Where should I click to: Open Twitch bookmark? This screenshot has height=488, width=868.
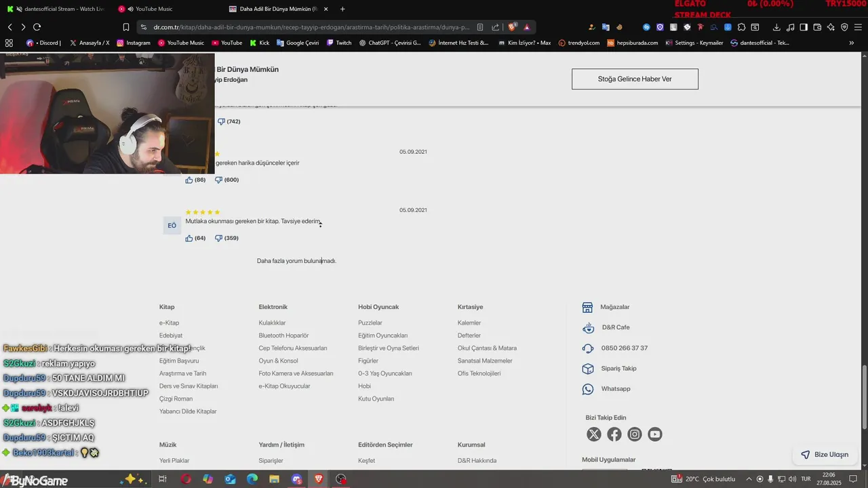pyautogui.click(x=339, y=43)
